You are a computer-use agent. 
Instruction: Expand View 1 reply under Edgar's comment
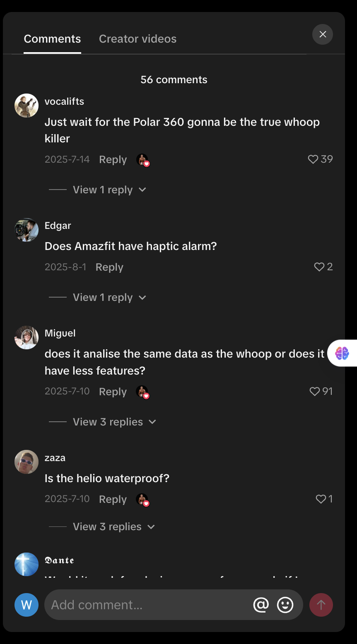point(109,298)
